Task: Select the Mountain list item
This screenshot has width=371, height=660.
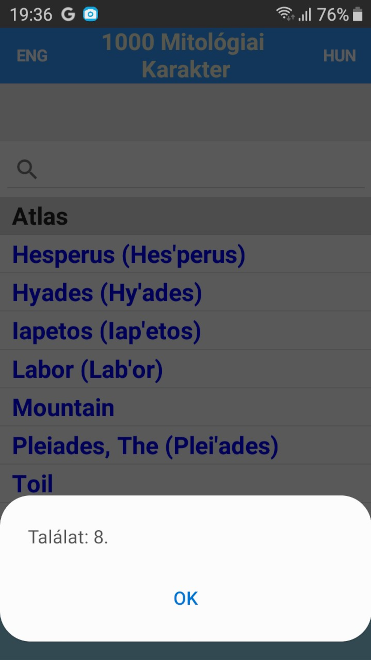Action: click(185, 407)
